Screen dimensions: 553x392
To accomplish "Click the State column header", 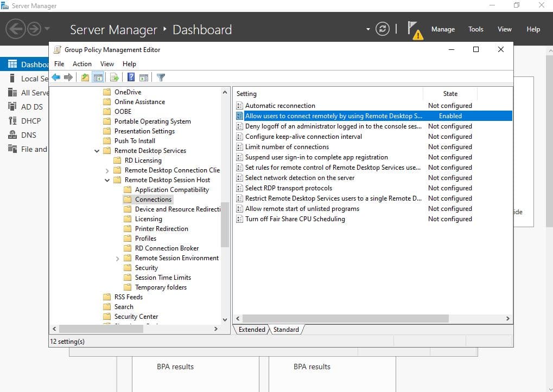I will click(x=450, y=94).
